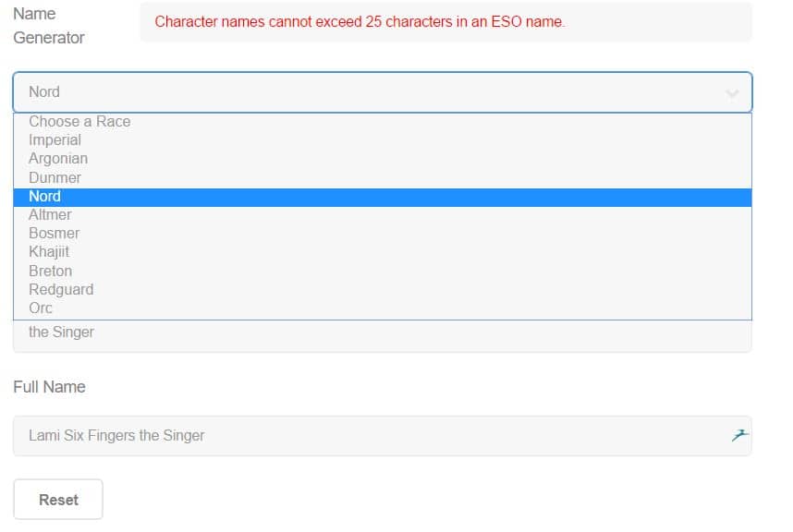This screenshot has width=793, height=532.
Task: Select the highlighted Nord option
Action: (x=383, y=197)
